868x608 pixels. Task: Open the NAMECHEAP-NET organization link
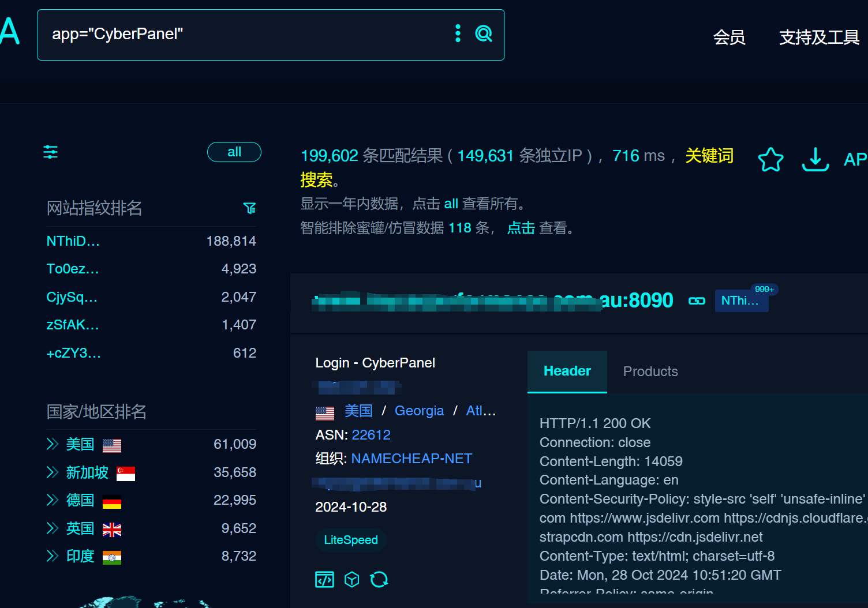(411, 459)
